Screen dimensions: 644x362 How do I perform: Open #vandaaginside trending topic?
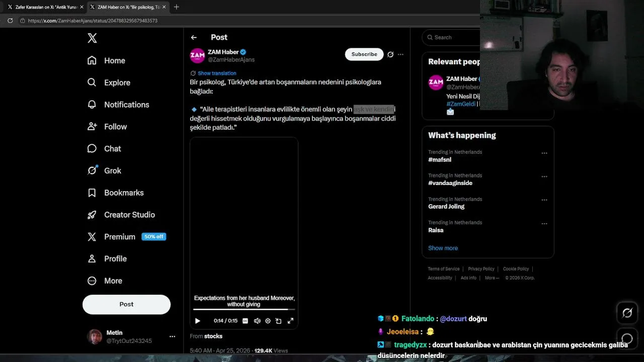click(450, 183)
